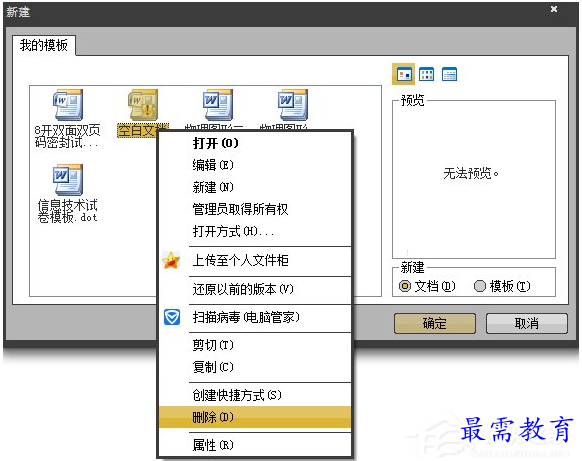582x461 pixels.
Task: Choose 删除(D) from context menu
Action: point(255,417)
